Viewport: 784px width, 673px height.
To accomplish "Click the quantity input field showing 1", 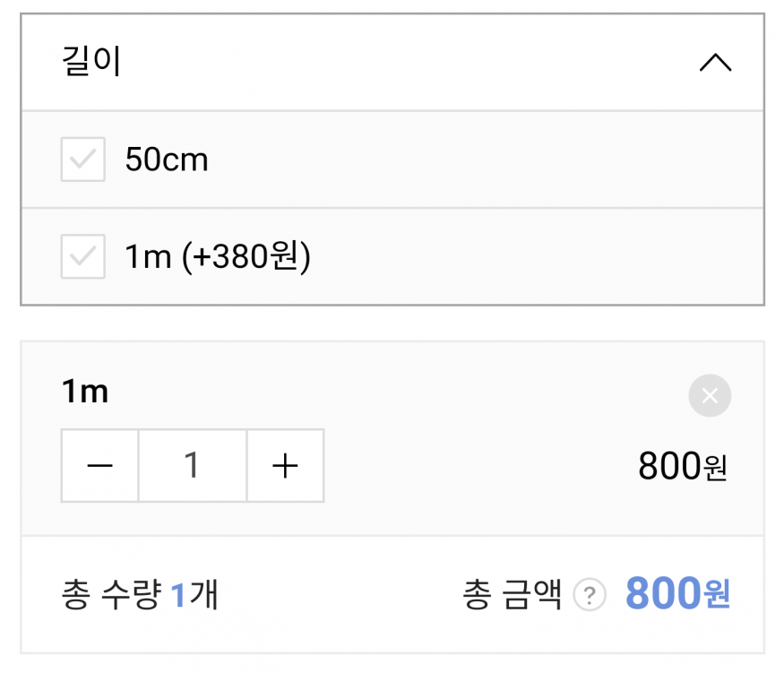I will [193, 465].
